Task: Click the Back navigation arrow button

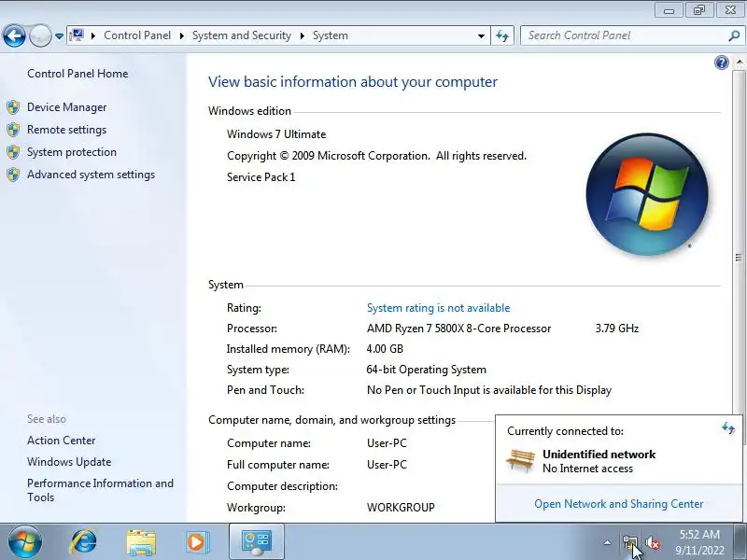Action: (14, 35)
